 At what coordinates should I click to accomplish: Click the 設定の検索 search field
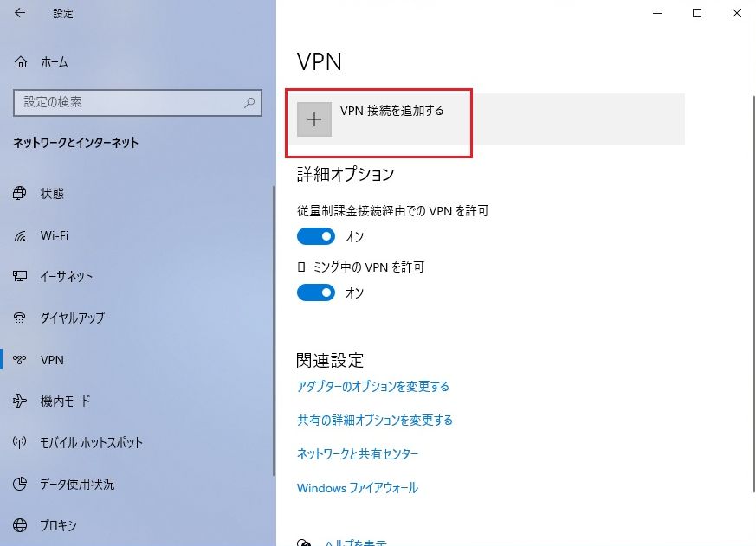(x=138, y=103)
